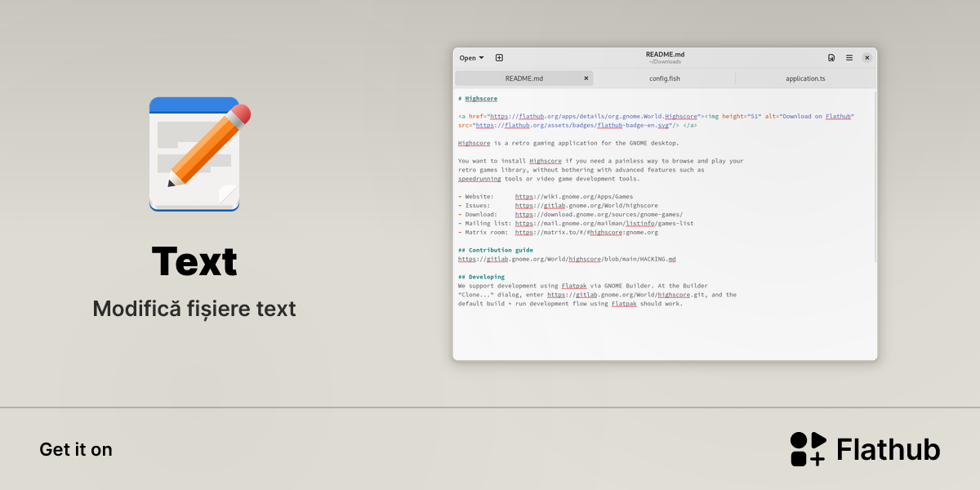Image resolution: width=980 pixels, height=490 pixels.
Task: Open the Open documents dropdown
Action: coord(471,58)
